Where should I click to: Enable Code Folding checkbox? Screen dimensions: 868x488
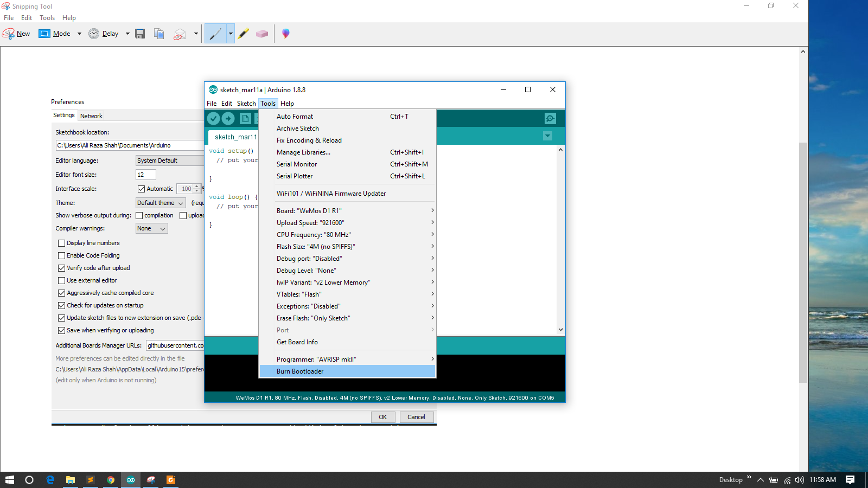point(61,256)
